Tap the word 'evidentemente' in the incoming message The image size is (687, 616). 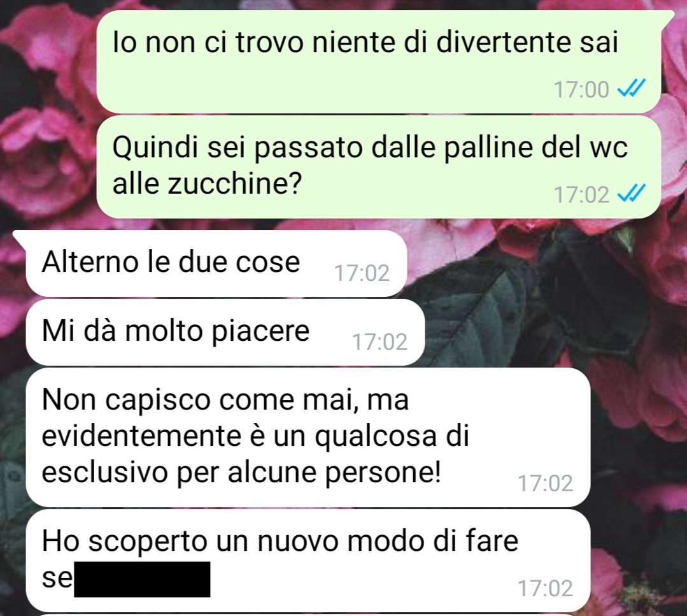click(141, 436)
